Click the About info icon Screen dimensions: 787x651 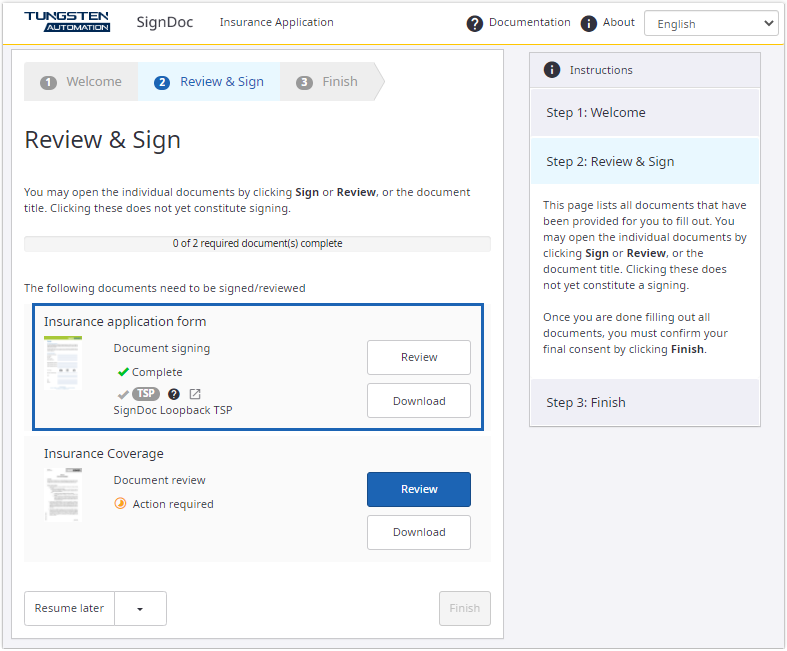click(589, 23)
